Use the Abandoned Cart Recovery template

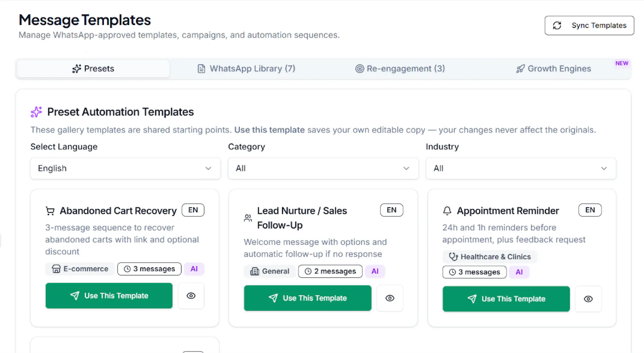coord(109,296)
